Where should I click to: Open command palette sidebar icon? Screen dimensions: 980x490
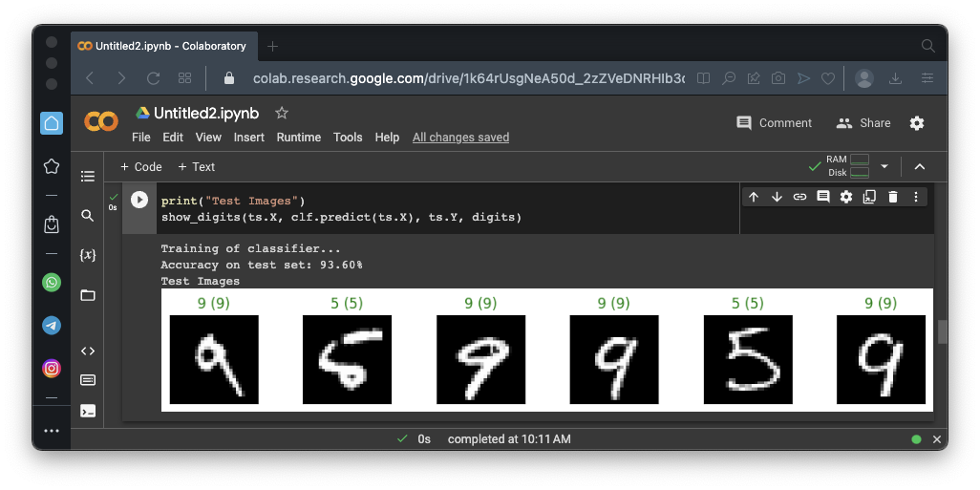tap(88, 380)
